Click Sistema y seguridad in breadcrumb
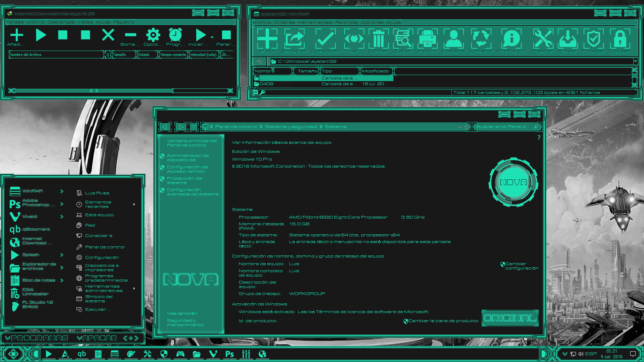 coord(291,127)
